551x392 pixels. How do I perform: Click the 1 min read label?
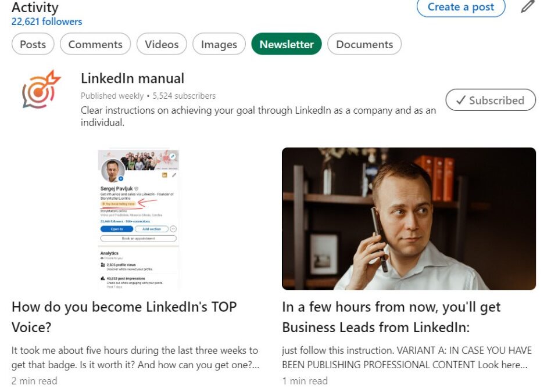(304, 380)
